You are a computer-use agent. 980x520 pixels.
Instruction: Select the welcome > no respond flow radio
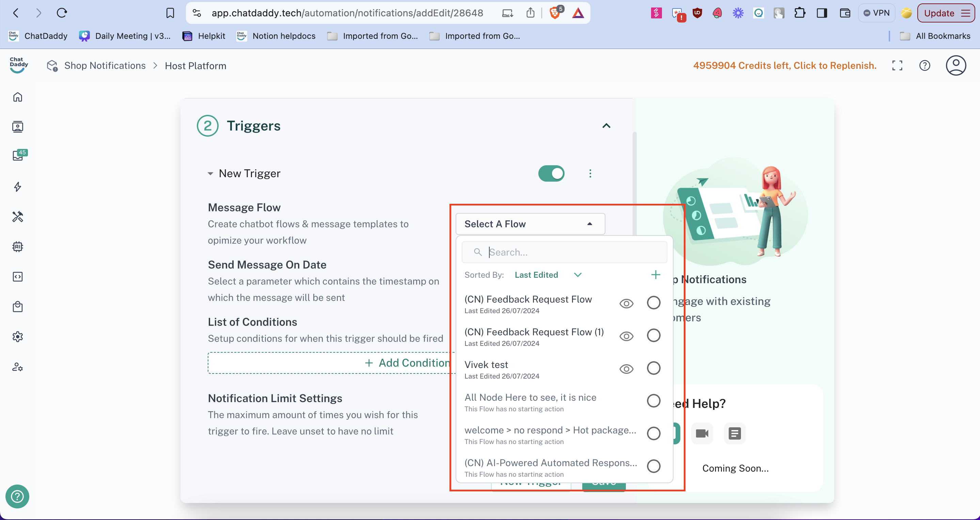pos(653,433)
